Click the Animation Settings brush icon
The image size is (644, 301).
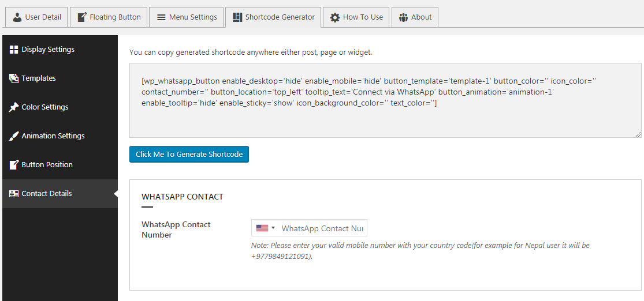[x=14, y=136]
